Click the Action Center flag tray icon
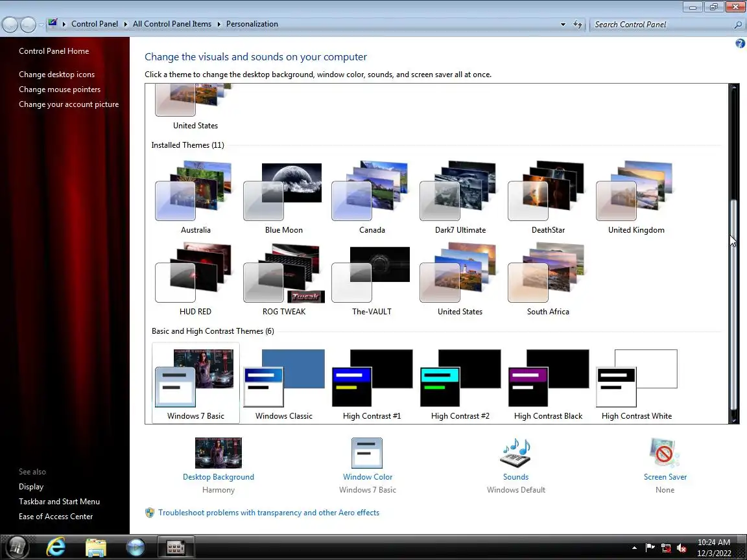Screen dimensions: 747x560 coord(650,548)
